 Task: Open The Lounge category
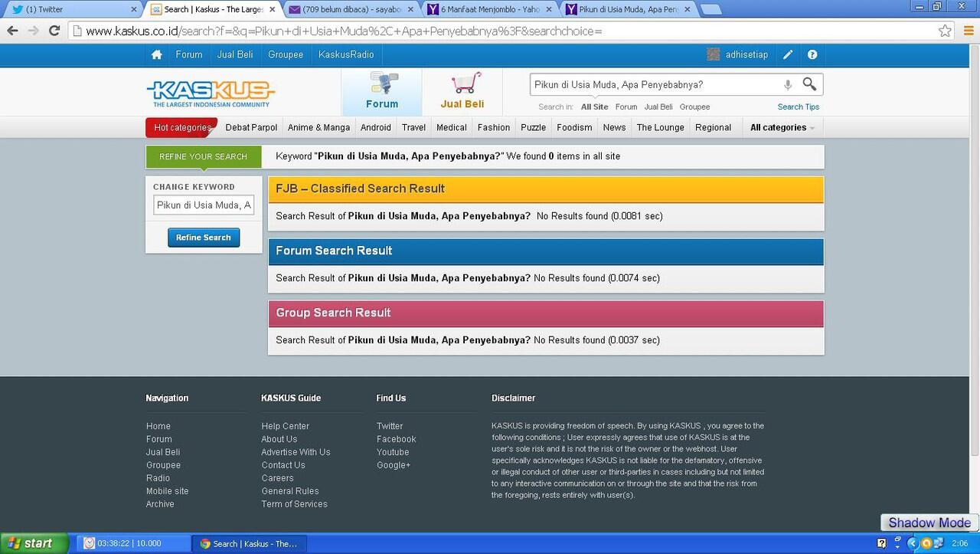(661, 127)
